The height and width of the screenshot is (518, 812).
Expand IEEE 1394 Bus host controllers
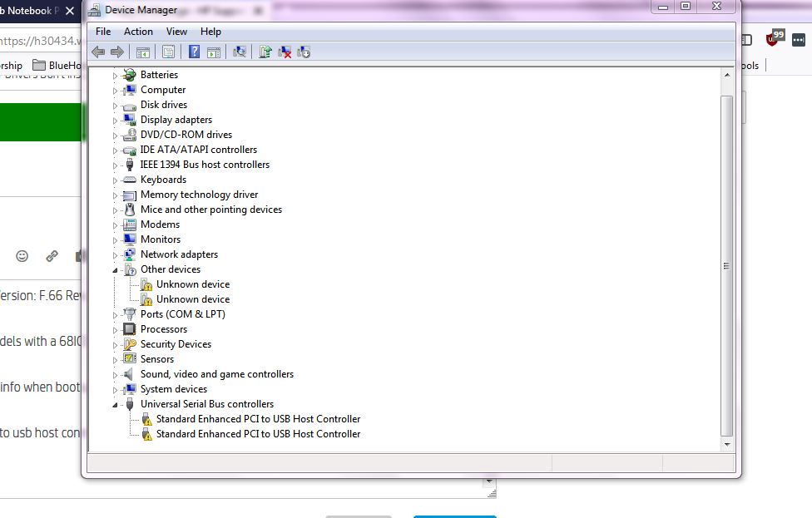[x=115, y=165]
